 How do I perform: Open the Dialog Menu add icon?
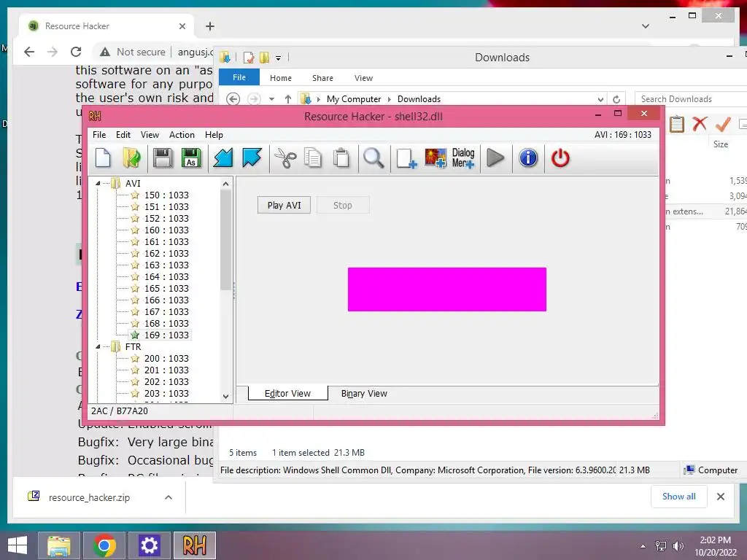463,158
